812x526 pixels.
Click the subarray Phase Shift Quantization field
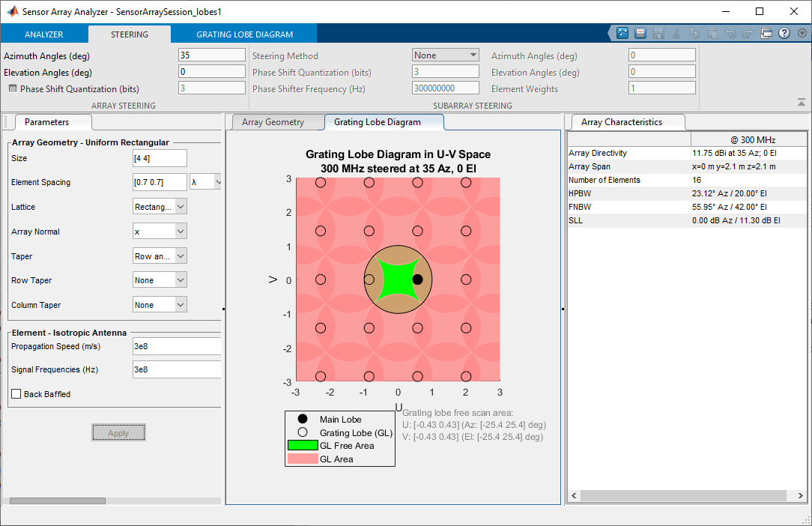point(446,71)
